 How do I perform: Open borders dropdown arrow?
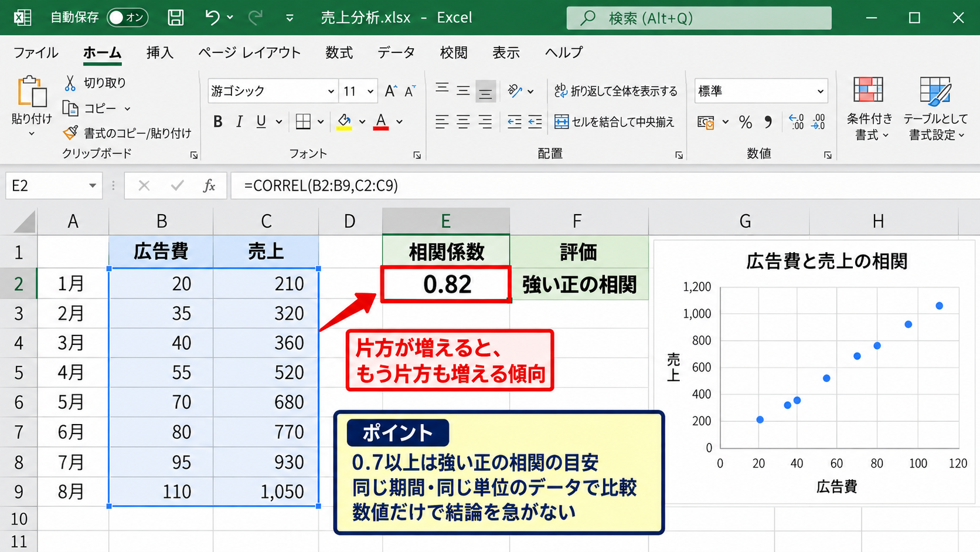[321, 122]
